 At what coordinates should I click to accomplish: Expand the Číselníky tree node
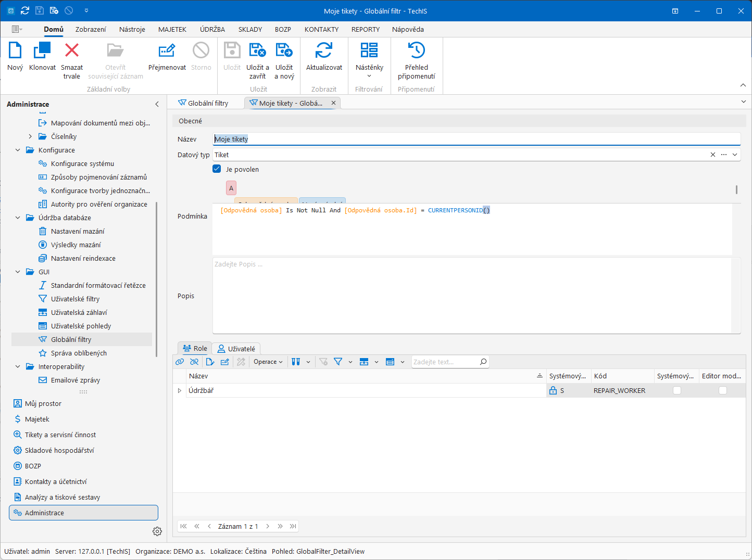(x=30, y=136)
